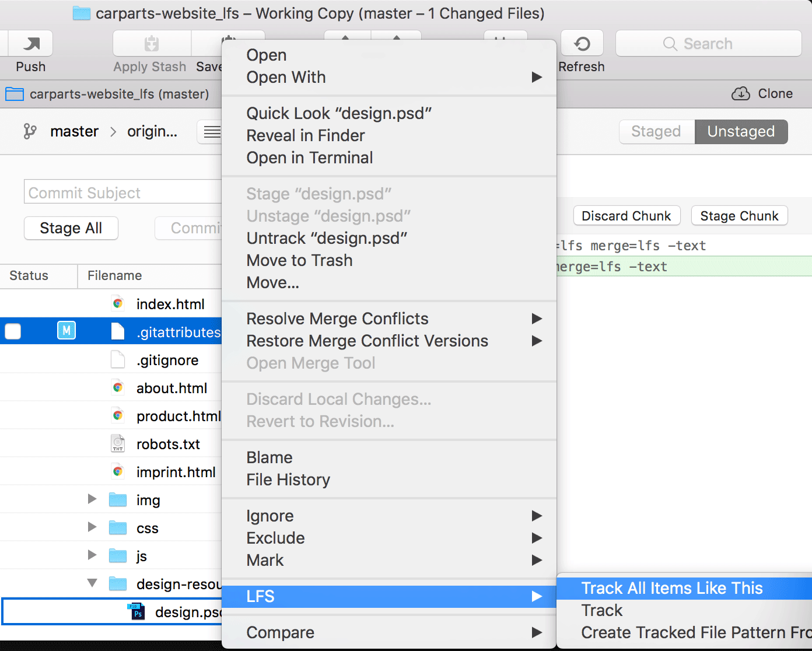812x651 pixels.
Task: Click the Push toolbar icon
Action: (x=30, y=43)
